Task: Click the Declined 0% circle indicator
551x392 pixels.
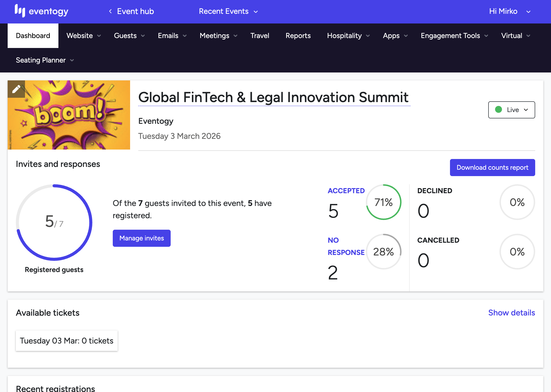Action: coord(517,202)
